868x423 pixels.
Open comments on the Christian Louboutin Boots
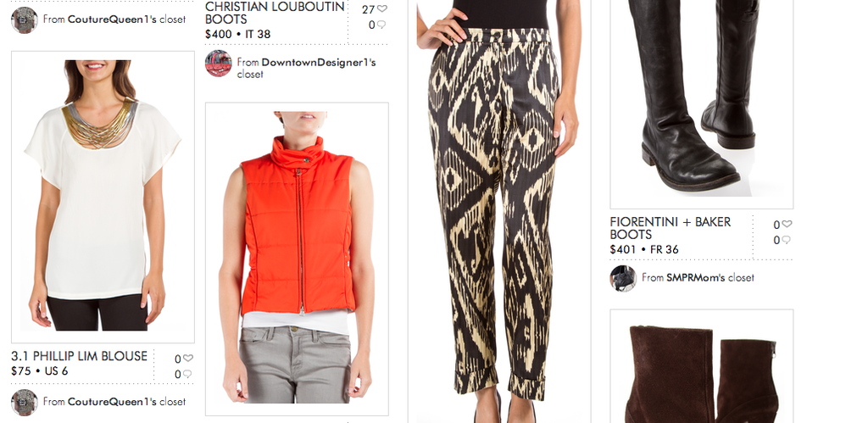point(381,25)
